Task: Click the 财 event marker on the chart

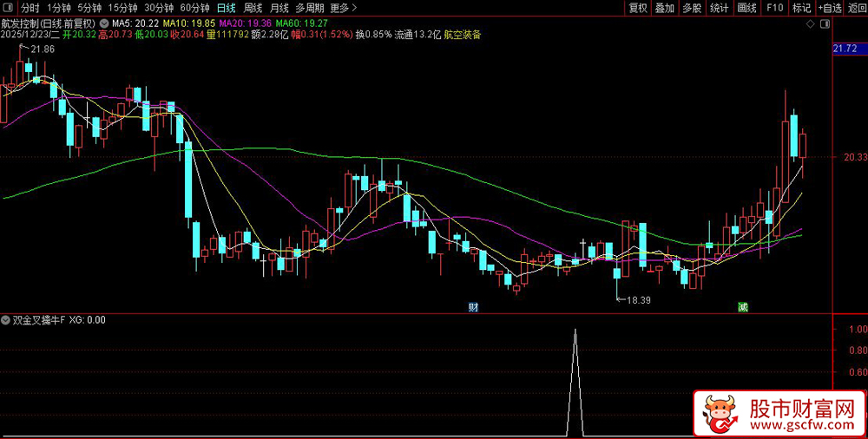Action: tap(473, 307)
